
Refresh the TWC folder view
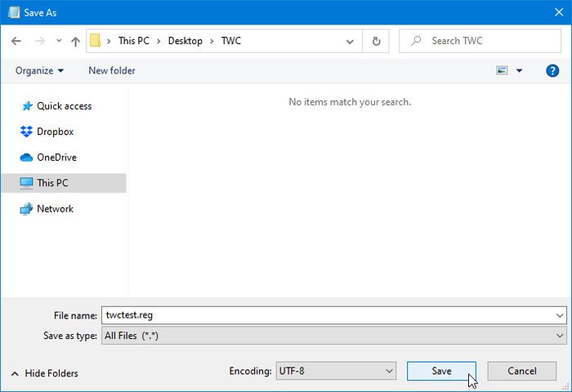[x=376, y=41]
